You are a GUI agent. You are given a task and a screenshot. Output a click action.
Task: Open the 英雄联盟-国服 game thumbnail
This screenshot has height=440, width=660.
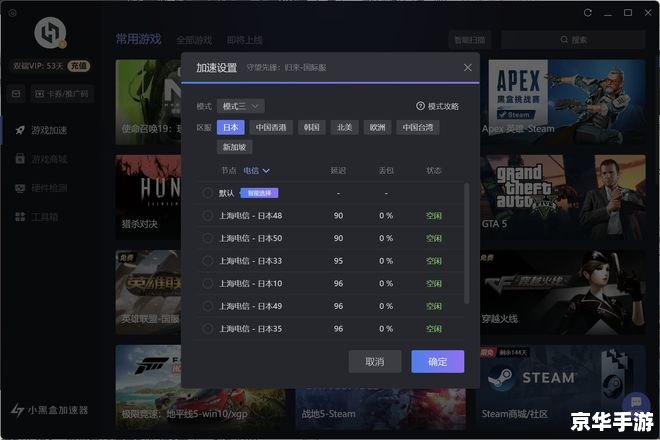pos(149,293)
